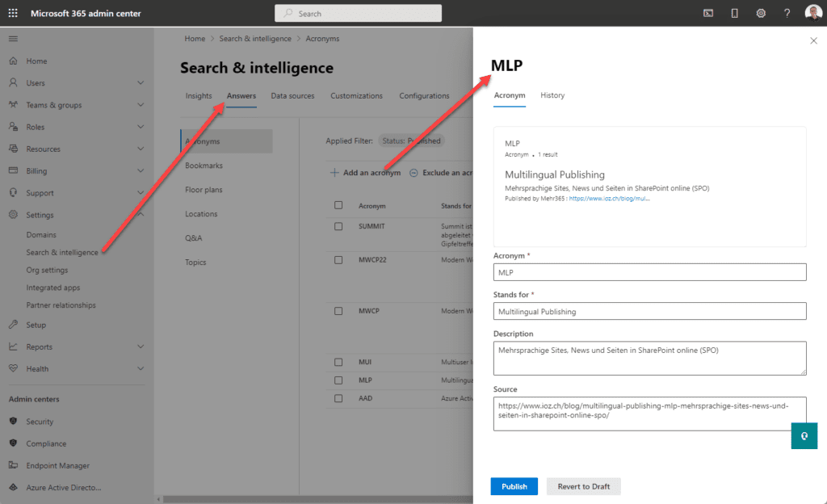Click the user profile avatar
The width and height of the screenshot is (827, 504).
pyautogui.click(x=812, y=13)
